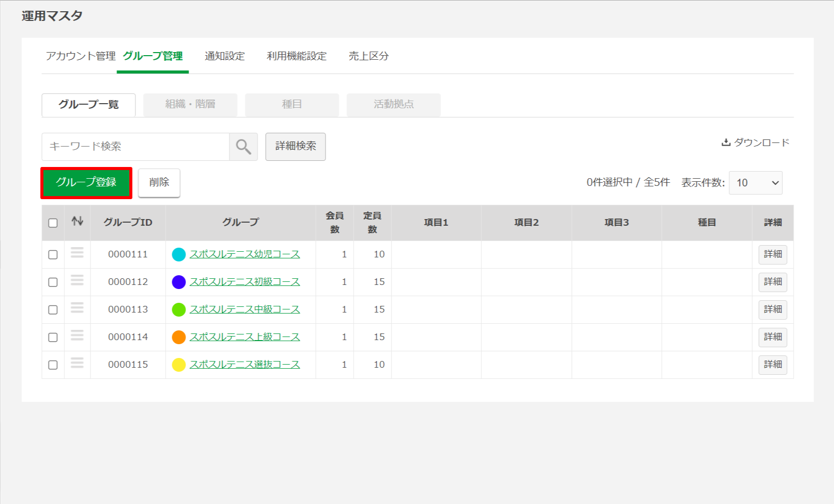Click the グループ column header
The image size is (834, 504).
(241, 223)
